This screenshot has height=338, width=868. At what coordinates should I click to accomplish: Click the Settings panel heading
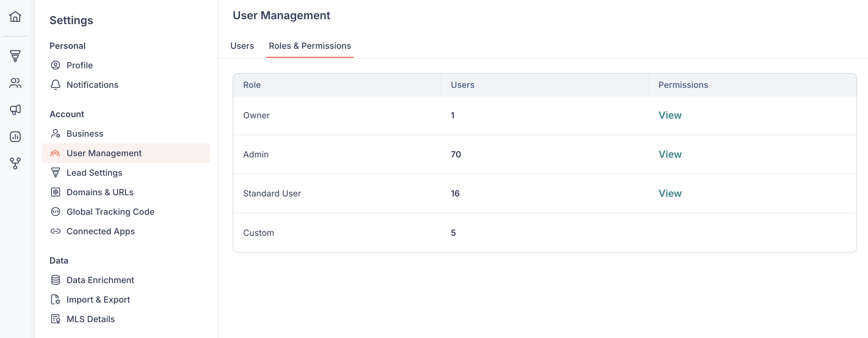click(x=71, y=20)
